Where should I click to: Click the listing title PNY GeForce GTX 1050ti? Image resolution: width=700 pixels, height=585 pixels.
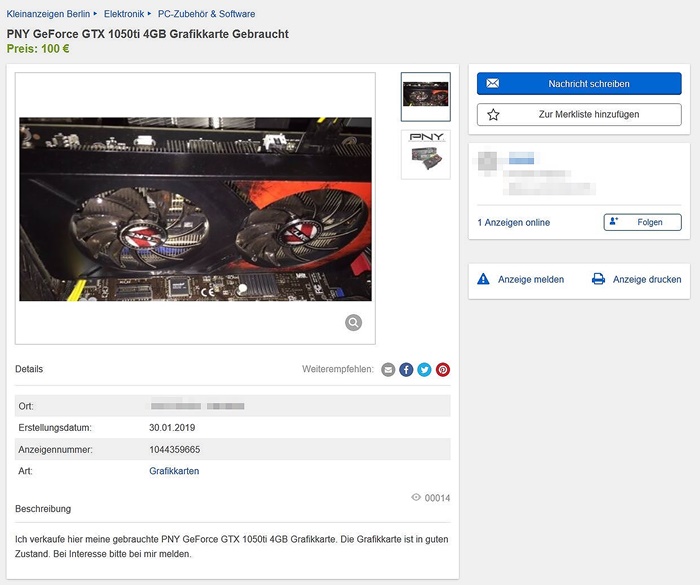click(x=147, y=34)
